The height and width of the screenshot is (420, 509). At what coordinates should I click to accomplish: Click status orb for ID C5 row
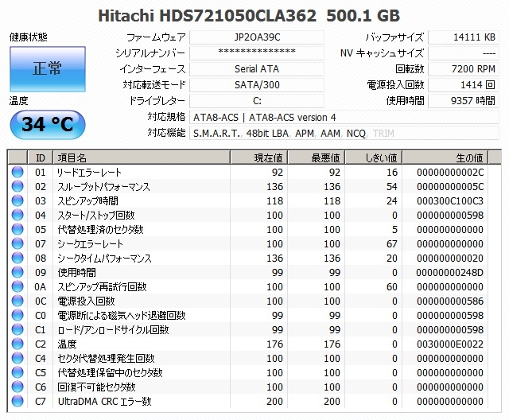click(x=17, y=372)
